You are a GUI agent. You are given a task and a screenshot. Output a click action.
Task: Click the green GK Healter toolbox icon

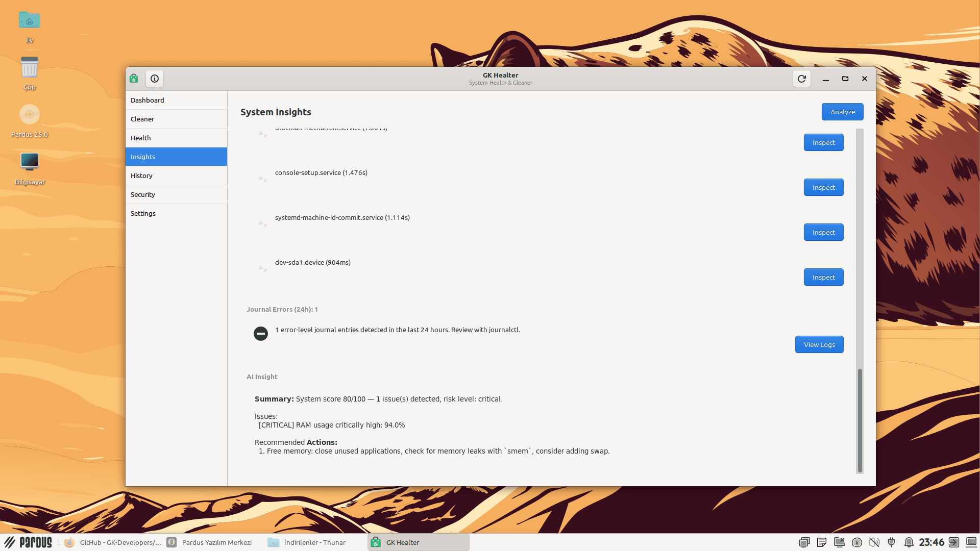point(134,79)
